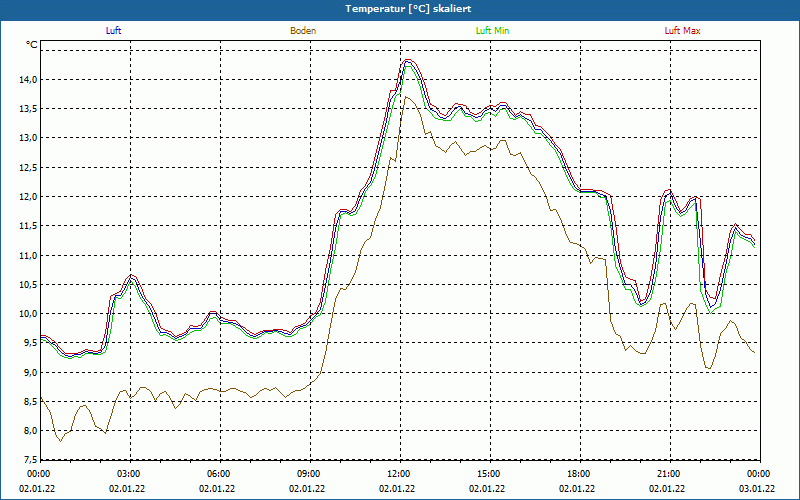This screenshot has width=800, height=500.
Task: Click the air temperature peak just after 12:00
Action: point(408,62)
